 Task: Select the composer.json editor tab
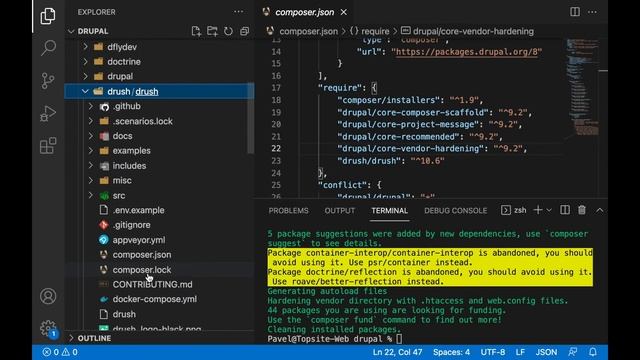(x=304, y=12)
